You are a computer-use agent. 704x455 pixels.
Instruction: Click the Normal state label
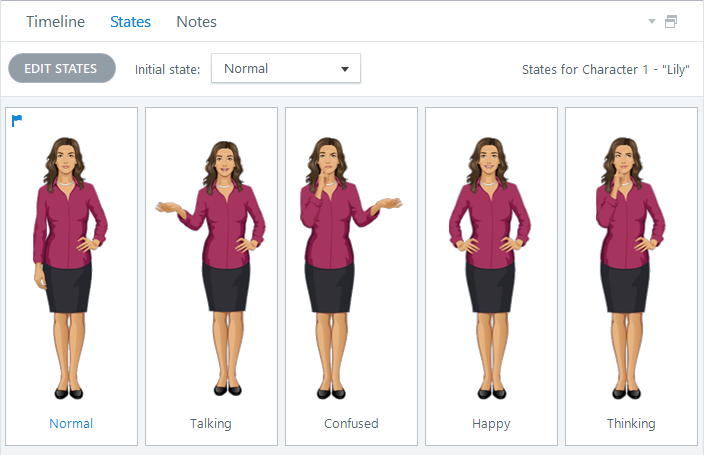point(71,424)
